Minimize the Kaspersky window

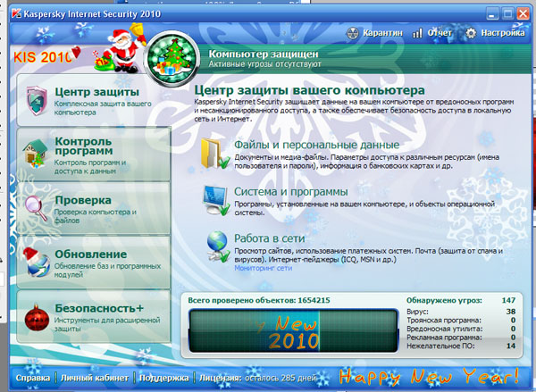[492, 13]
